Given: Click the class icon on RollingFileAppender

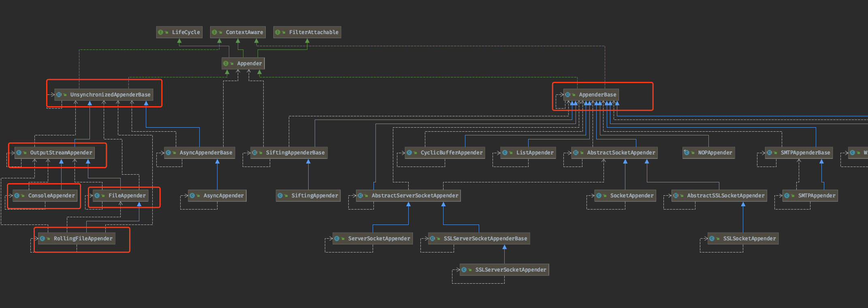Looking at the screenshot, I should (x=43, y=239).
